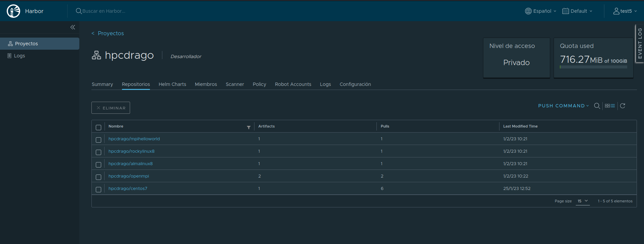
Task: Refresh the repository list
Action: click(622, 106)
